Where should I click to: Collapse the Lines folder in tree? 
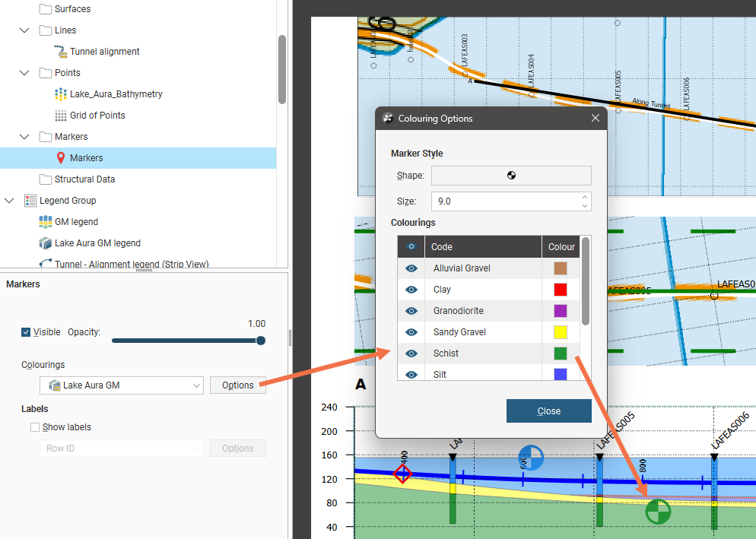(x=24, y=30)
